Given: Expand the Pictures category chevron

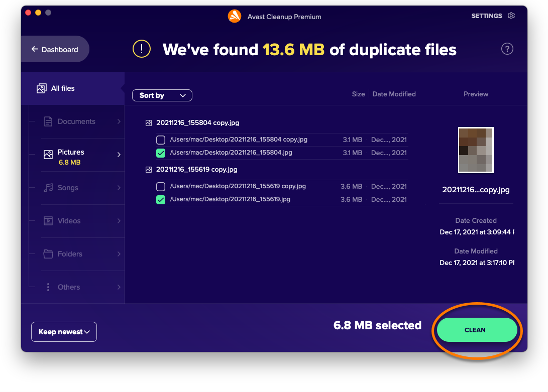Looking at the screenshot, I should (119, 155).
